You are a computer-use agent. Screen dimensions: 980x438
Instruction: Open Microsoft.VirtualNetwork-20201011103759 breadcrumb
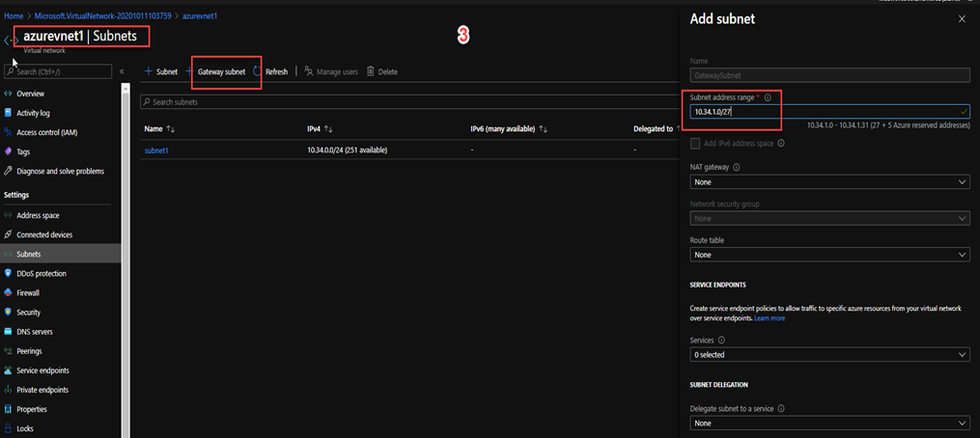102,15
